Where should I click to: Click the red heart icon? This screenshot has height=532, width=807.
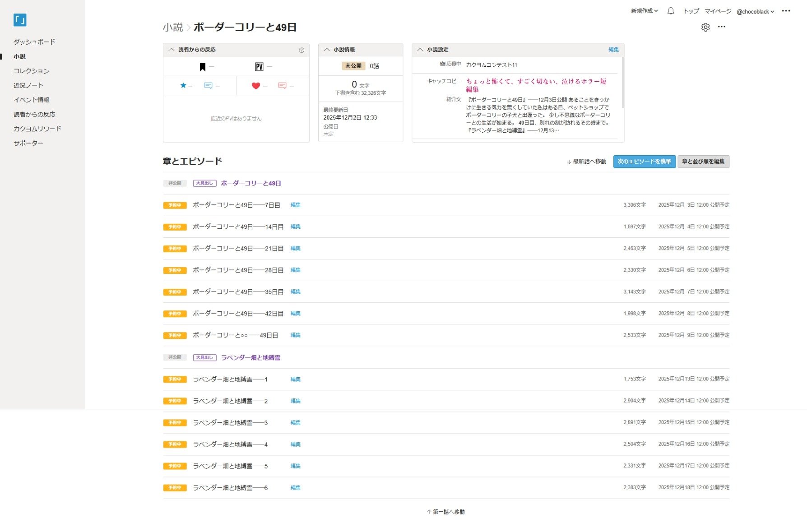click(255, 86)
